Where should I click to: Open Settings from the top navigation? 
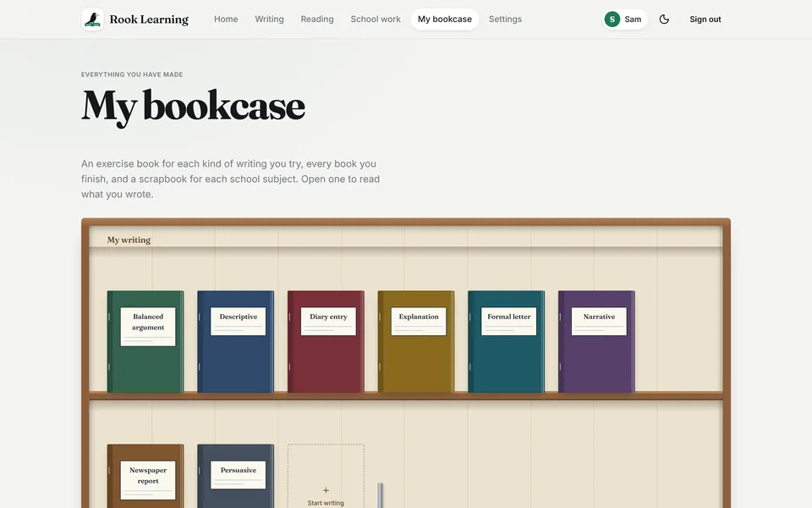(506, 19)
